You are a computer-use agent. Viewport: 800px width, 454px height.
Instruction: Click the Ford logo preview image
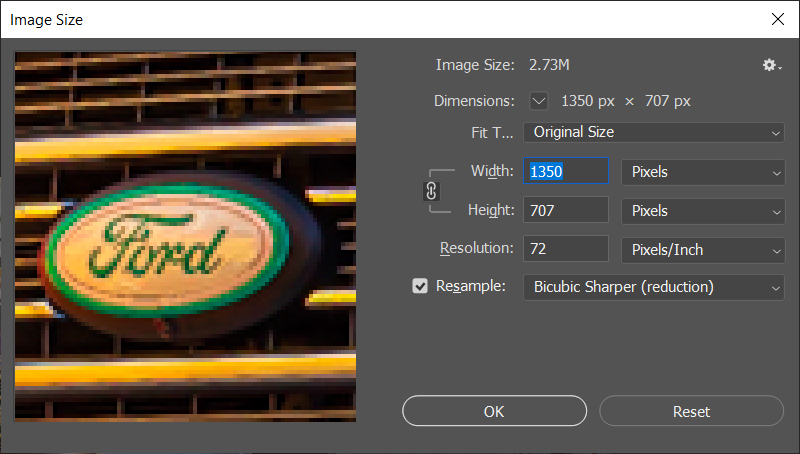[185, 236]
